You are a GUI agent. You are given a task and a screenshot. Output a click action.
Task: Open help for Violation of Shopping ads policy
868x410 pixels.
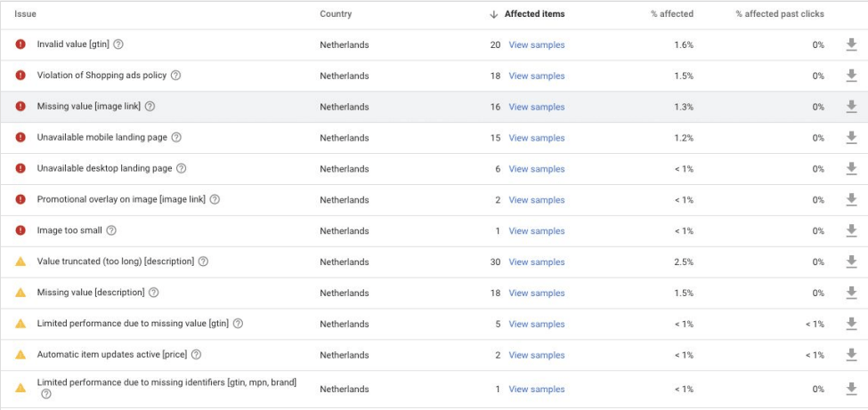(175, 76)
